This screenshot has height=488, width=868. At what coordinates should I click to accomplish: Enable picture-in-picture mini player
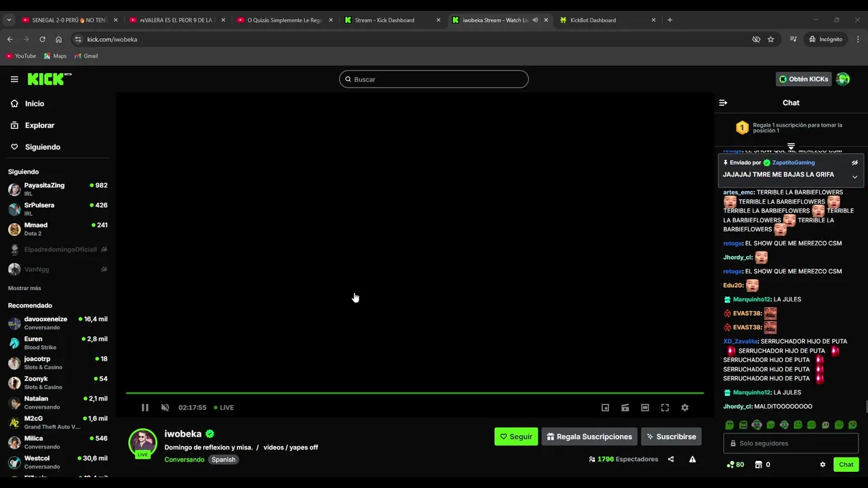[606, 407]
